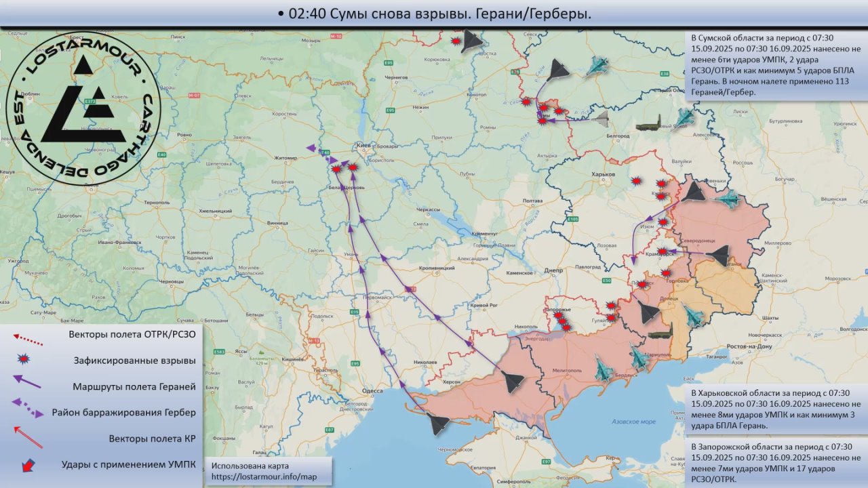Screen dimensions: 868x488
Task: Click the 'Зафиксированные взрывы' legend label
Action: pos(135,361)
